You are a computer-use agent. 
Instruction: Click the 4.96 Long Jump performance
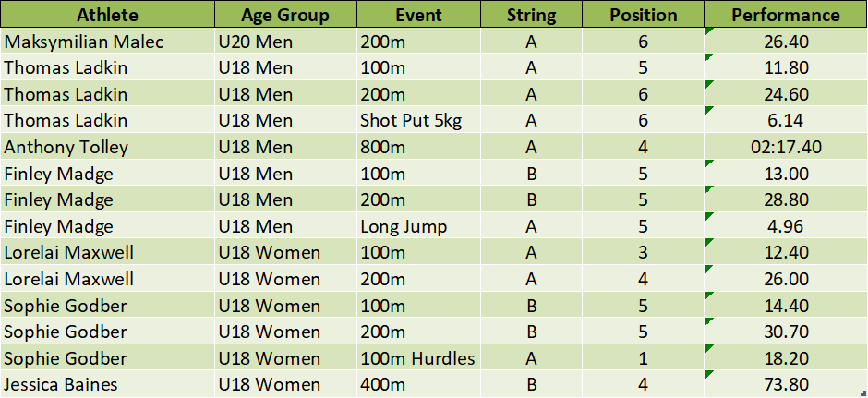[x=786, y=226]
